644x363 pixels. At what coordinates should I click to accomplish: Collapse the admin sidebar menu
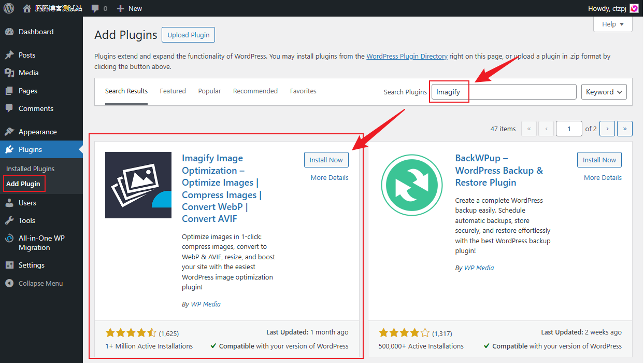40,283
